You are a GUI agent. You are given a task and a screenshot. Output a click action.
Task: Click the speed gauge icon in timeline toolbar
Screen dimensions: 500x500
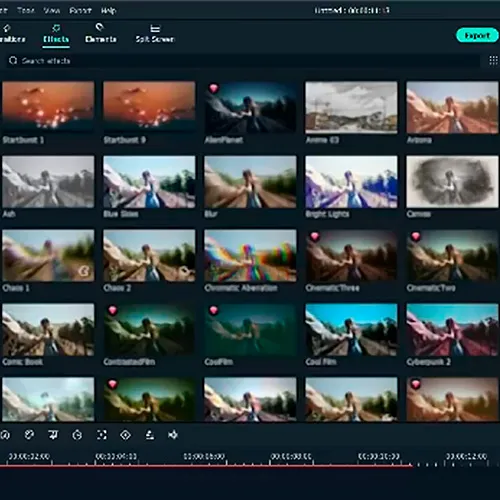(5, 435)
